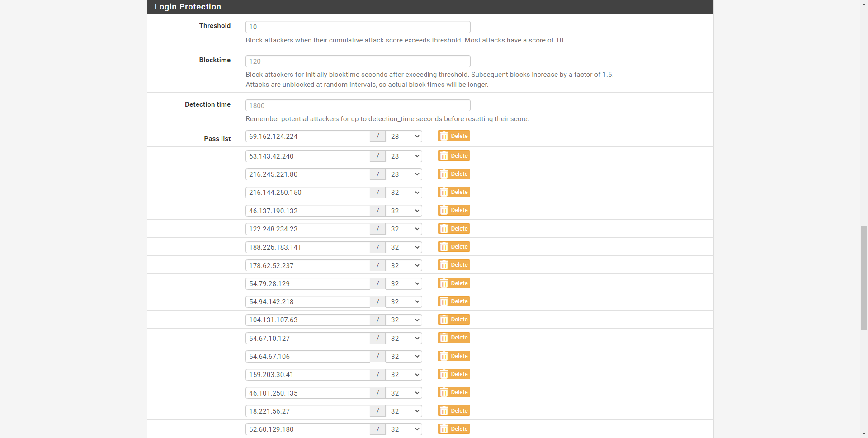Screen dimensions: 868x438
Task: Click the page's vertical scrollbar thumb
Action: [864, 278]
